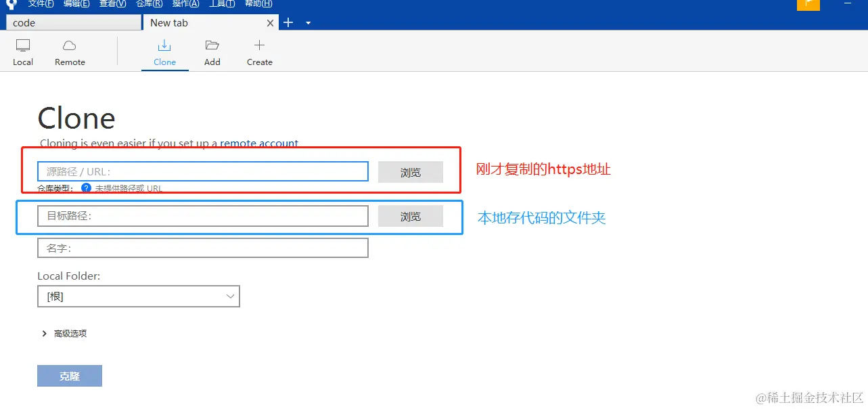This screenshot has width=868, height=409.
Task: Click the SourceTree logo icon
Action: [11, 3]
